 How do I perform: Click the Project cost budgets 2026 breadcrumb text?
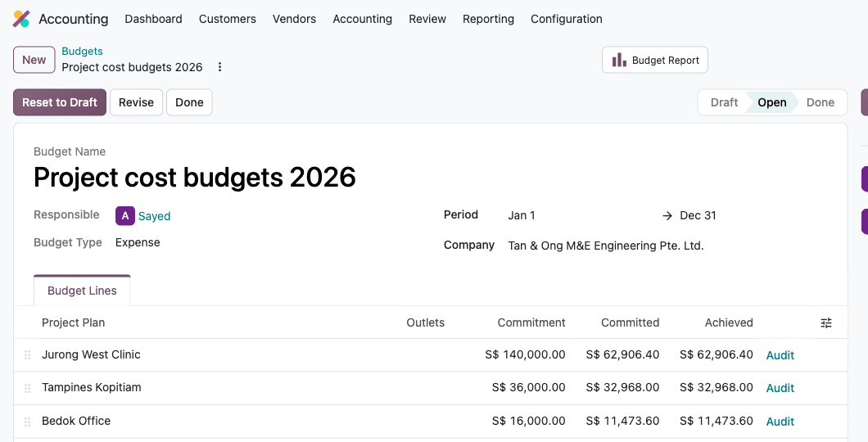pyautogui.click(x=132, y=67)
